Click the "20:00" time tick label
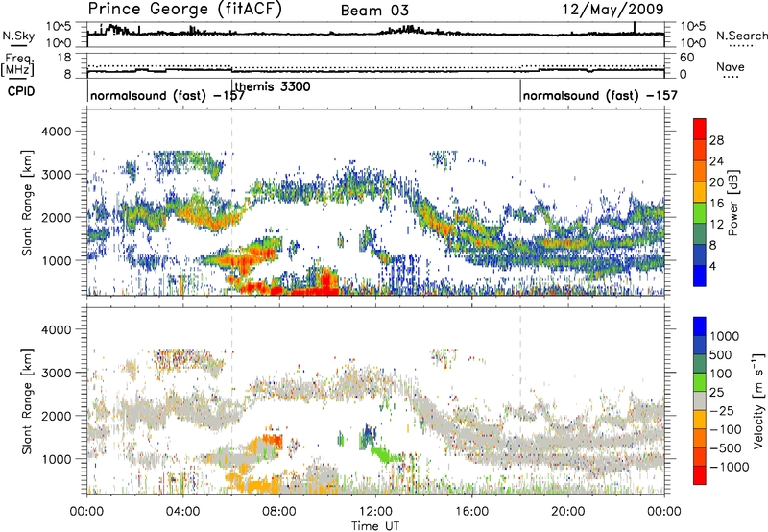768x532 pixels. tap(567, 512)
